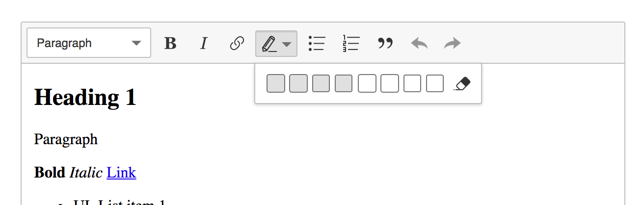Choose the first white highlight swatch

click(x=367, y=83)
